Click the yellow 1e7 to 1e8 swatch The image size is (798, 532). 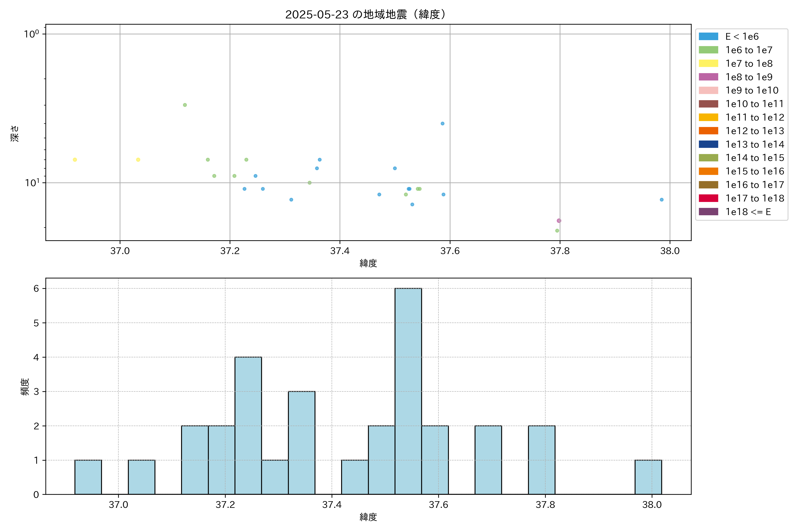point(708,63)
